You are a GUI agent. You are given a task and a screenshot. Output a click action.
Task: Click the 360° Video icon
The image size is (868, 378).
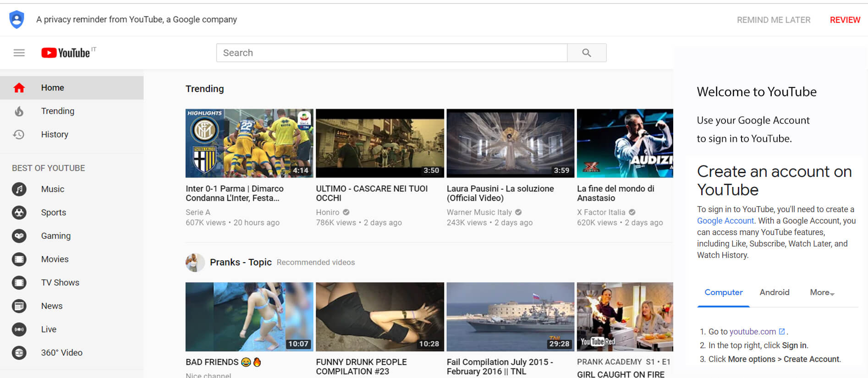[19, 353]
